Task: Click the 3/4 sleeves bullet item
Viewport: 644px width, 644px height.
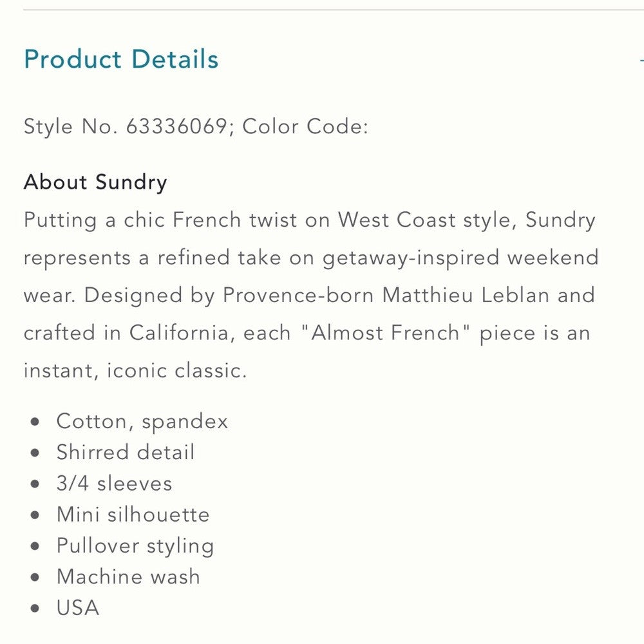Action: click(114, 484)
